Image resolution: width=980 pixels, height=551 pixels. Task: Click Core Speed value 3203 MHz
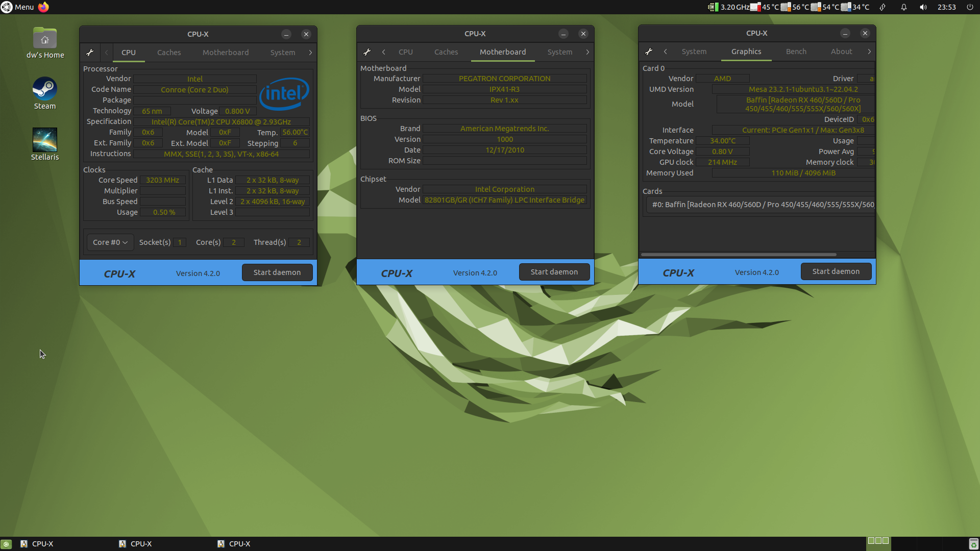pos(162,180)
